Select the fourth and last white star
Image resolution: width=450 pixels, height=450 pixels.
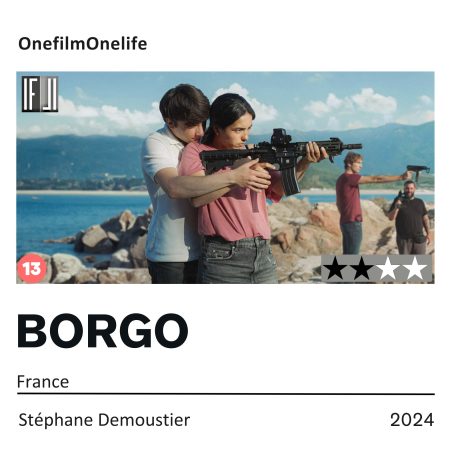(414, 268)
